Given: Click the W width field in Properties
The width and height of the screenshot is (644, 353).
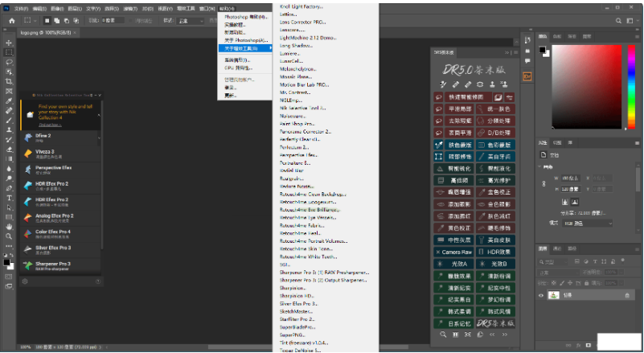Looking at the screenshot, I should pyautogui.click(x=570, y=179).
